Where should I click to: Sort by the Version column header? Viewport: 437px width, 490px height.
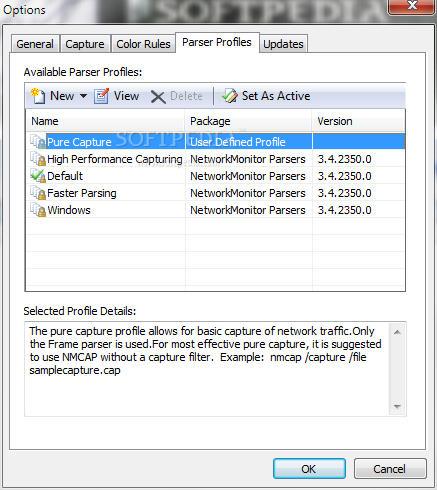click(x=358, y=121)
